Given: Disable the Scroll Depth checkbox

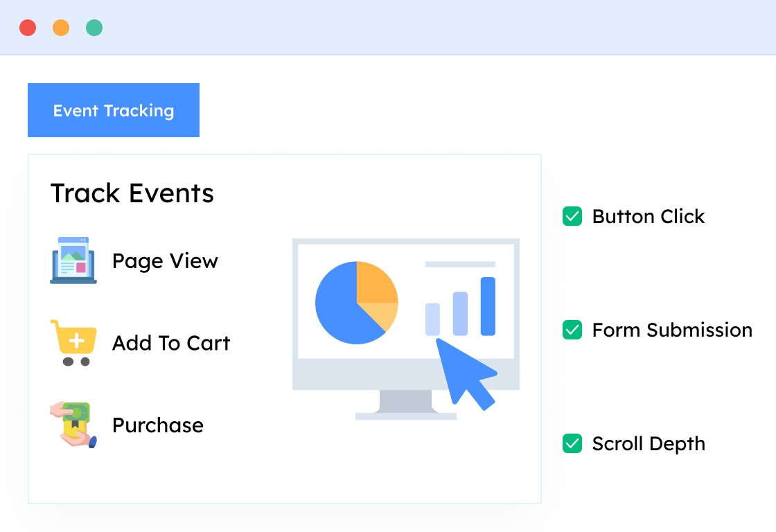Looking at the screenshot, I should pos(572,444).
